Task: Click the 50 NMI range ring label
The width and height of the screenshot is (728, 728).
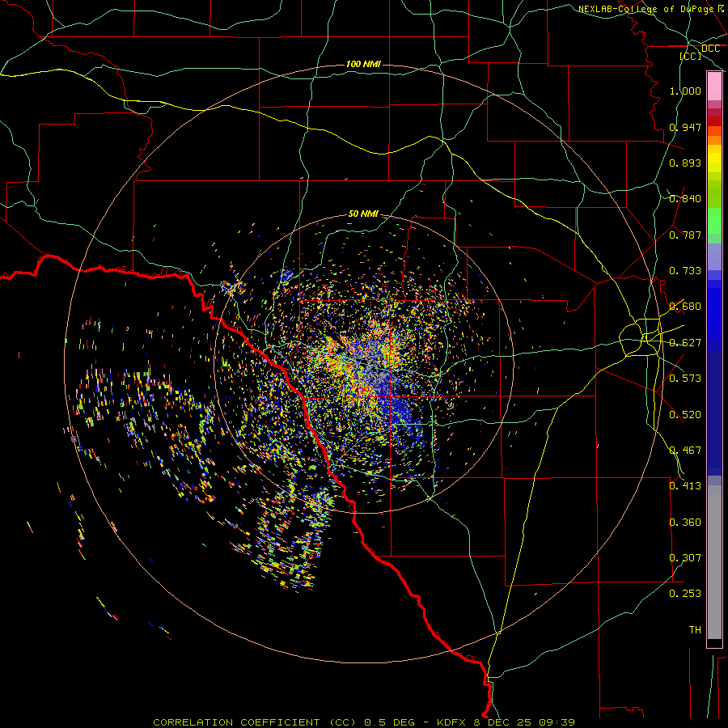Action: click(x=363, y=214)
